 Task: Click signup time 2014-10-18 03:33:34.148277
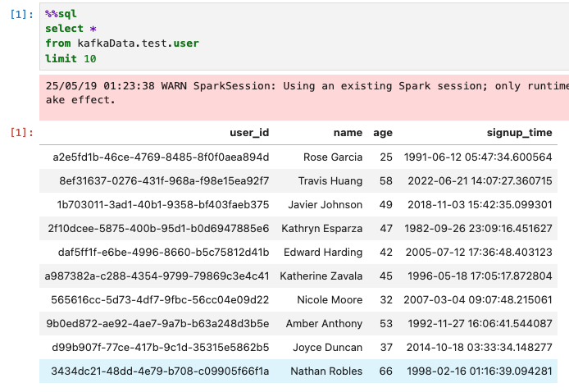[479, 347]
